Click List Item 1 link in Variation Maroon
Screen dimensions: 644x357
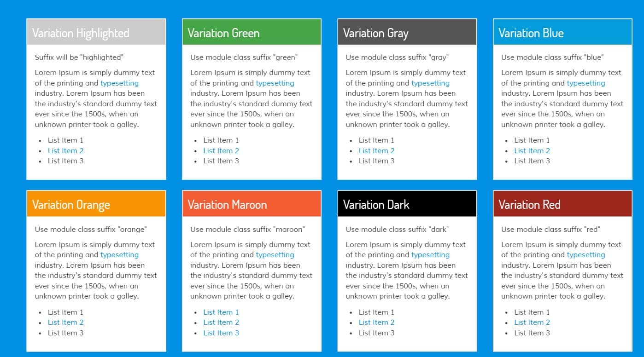coord(221,312)
